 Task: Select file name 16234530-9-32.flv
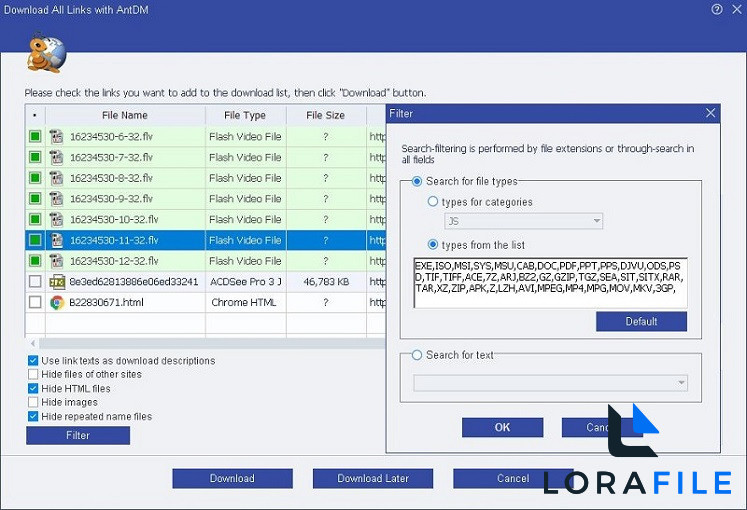click(x=111, y=199)
